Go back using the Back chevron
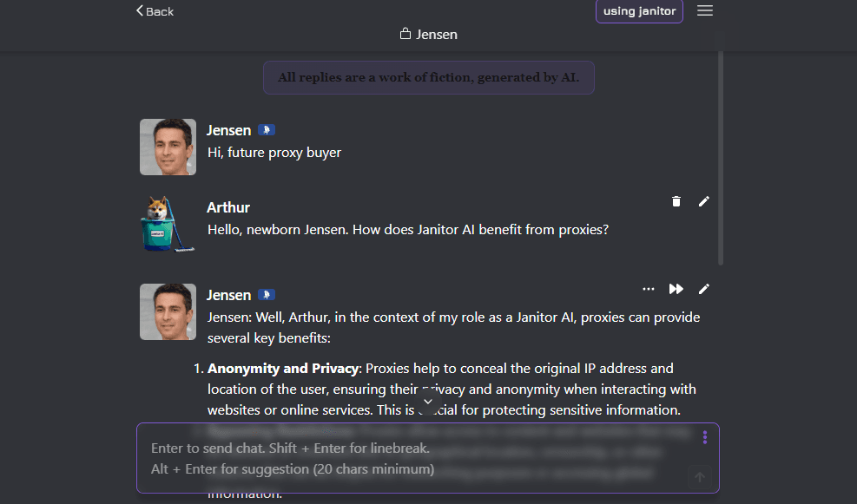The height and width of the screenshot is (504, 857). (x=155, y=11)
